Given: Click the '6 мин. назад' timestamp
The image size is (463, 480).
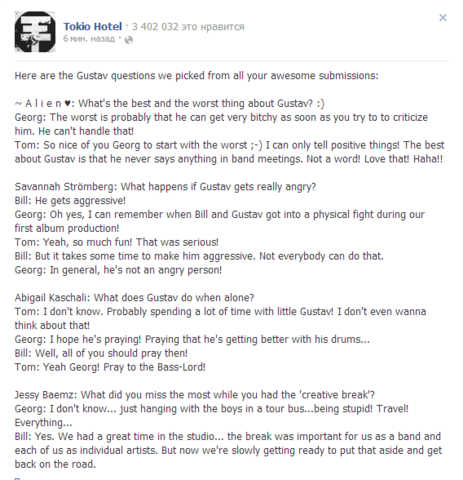Looking at the screenshot, I should [89, 39].
